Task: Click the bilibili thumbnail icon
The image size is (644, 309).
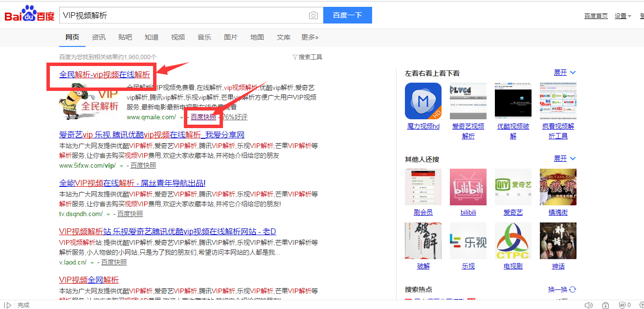Action: (468, 187)
